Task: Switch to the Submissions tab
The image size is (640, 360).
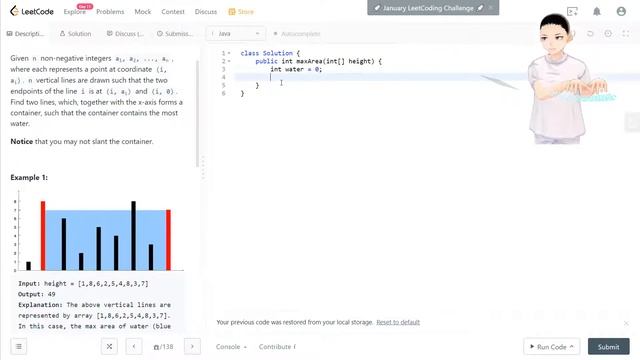Action: click(175, 33)
